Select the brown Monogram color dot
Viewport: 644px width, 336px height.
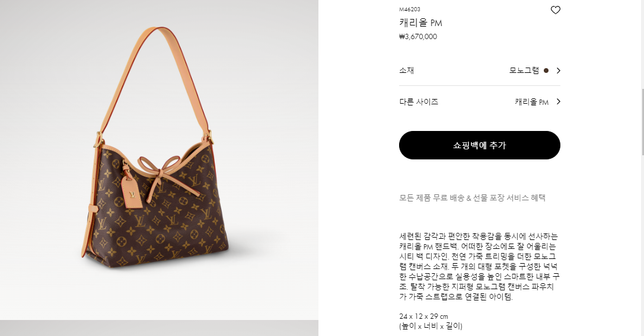pos(546,71)
